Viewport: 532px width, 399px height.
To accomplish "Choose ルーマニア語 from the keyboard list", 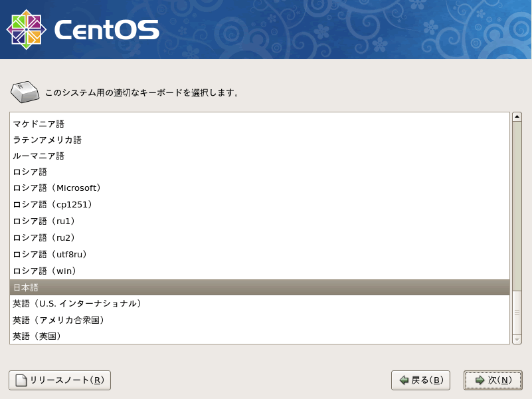I will tap(39, 156).
